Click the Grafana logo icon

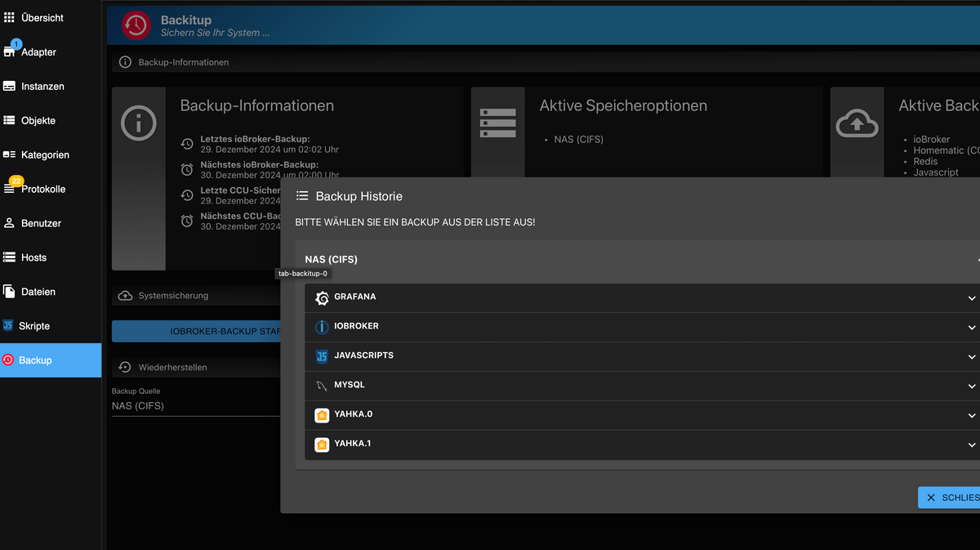pos(322,297)
